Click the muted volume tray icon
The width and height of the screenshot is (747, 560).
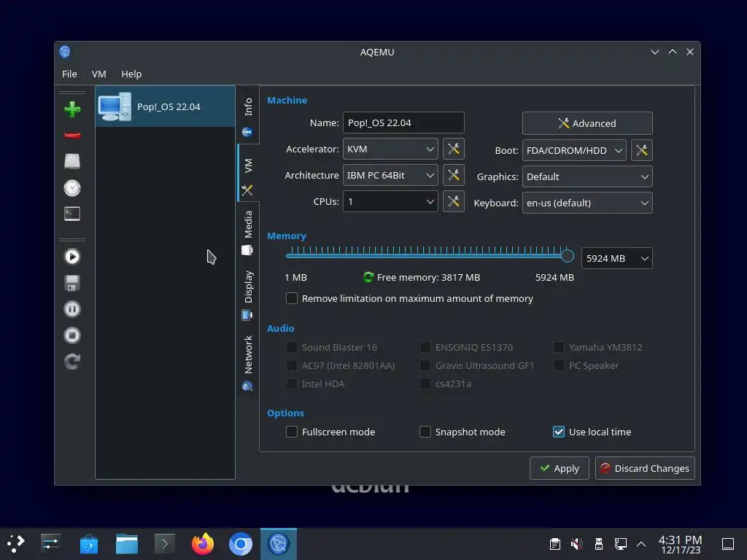coord(577,544)
